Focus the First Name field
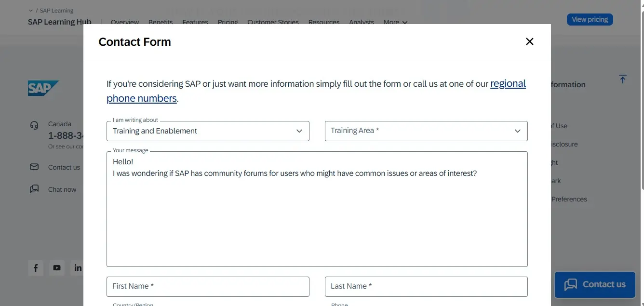Viewport: 644px width, 306px height. tap(208, 286)
